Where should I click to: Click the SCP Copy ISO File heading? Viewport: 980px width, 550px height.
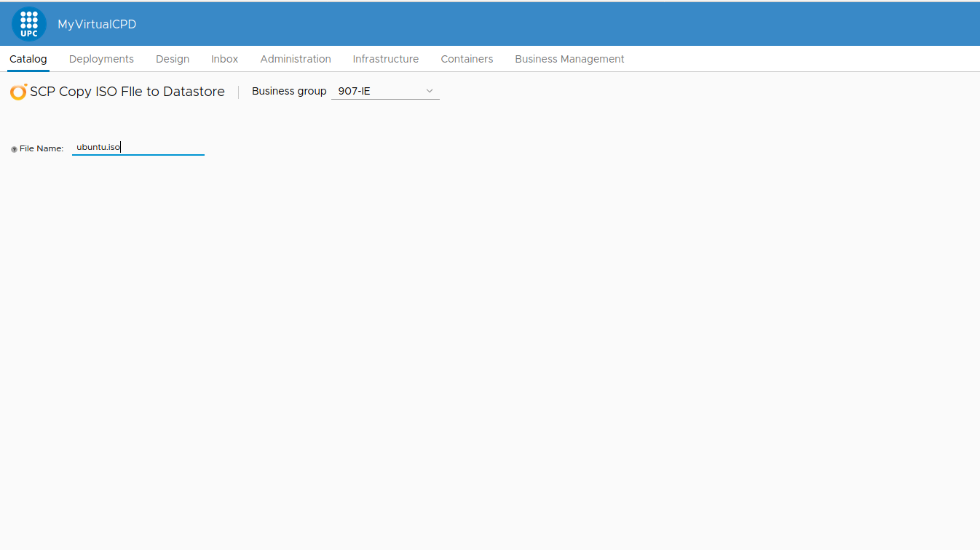(x=127, y=92)
